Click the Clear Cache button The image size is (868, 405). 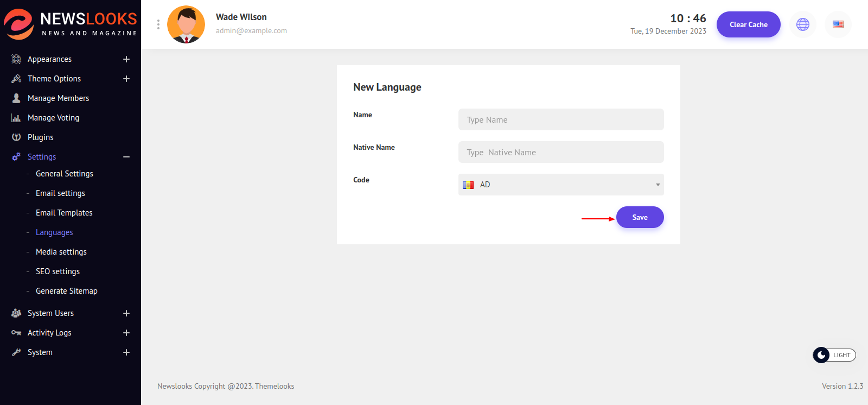(x=748, y=24)
